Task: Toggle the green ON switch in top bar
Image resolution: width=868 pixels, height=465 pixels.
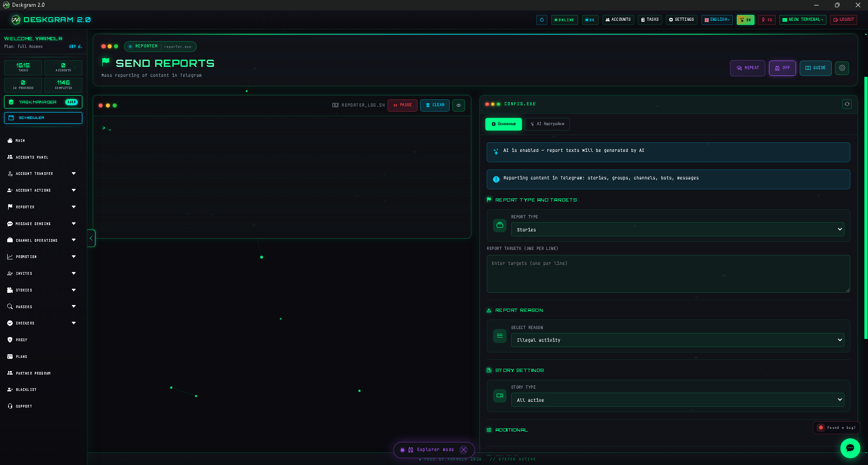Action: click(745, 20)
